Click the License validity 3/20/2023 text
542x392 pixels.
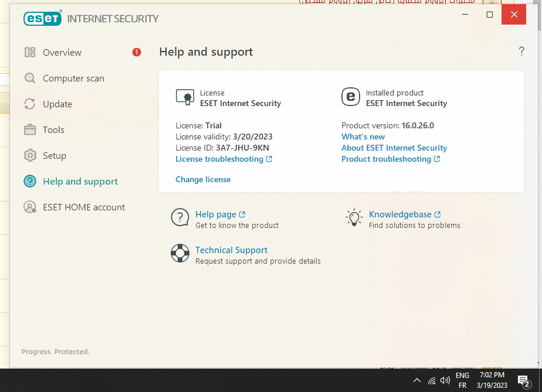(224, 137)
